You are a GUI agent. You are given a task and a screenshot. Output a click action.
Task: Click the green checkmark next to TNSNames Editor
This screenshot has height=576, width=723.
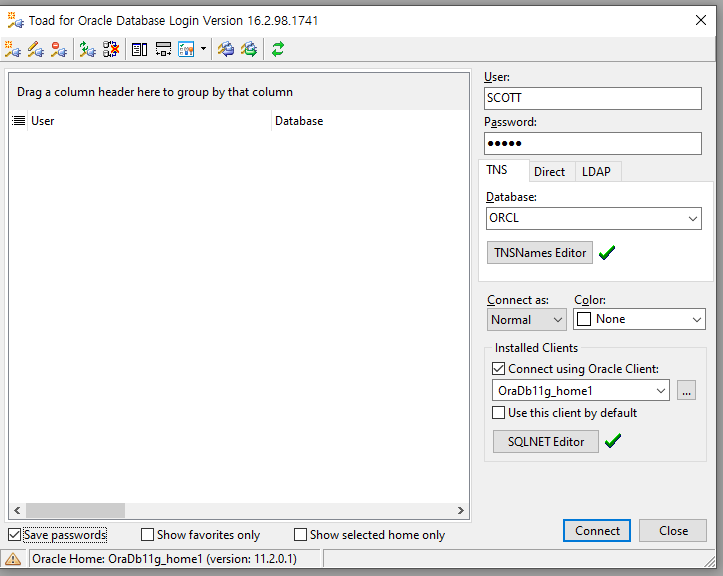tap(607, 253)
